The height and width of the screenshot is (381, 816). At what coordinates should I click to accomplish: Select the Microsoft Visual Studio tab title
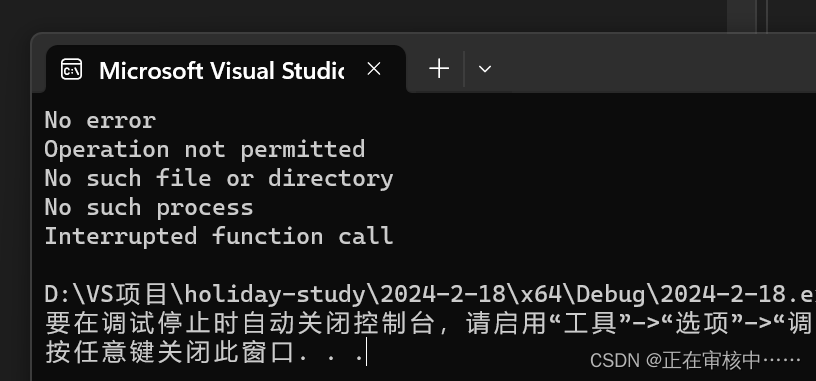(221, 70)
